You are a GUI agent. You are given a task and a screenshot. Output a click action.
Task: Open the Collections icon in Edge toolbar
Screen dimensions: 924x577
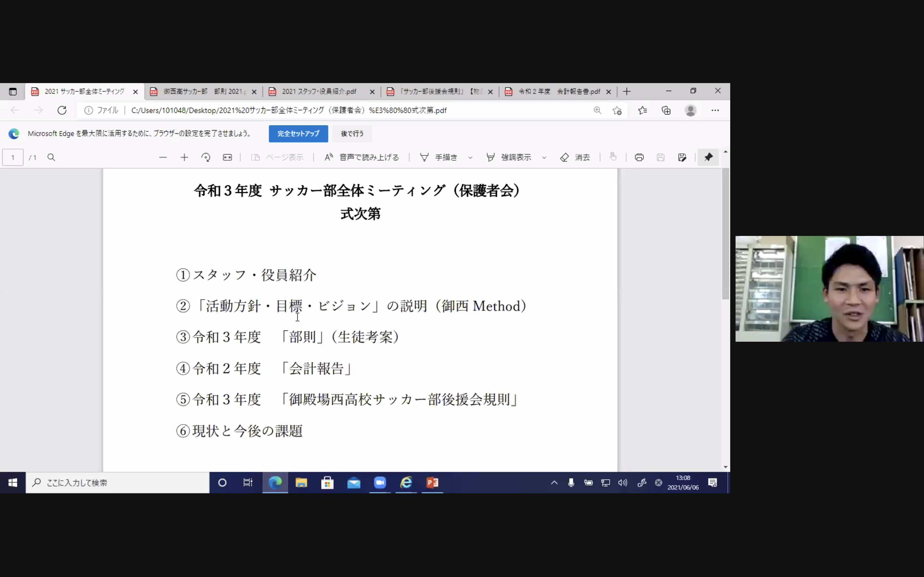click(666, 111)
